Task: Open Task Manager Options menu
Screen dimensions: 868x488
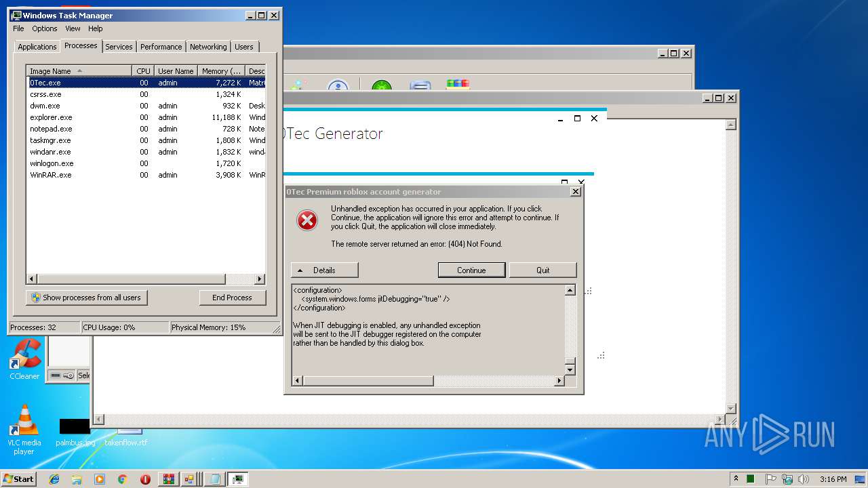Action: (45, 28)
